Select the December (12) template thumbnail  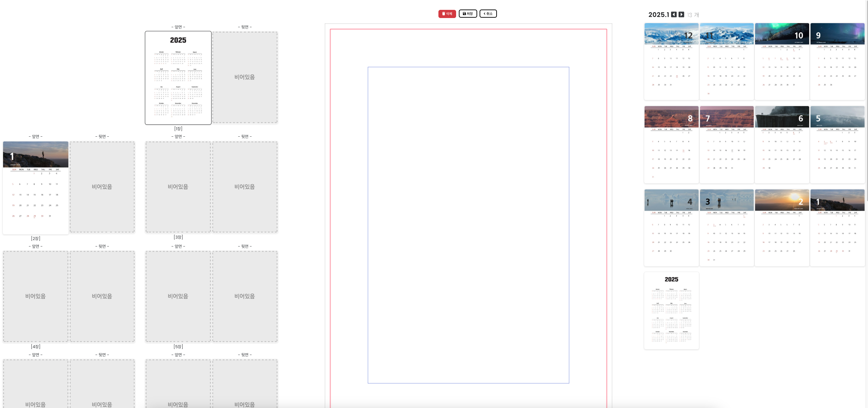pyautogui.click(x=671, y=61)
